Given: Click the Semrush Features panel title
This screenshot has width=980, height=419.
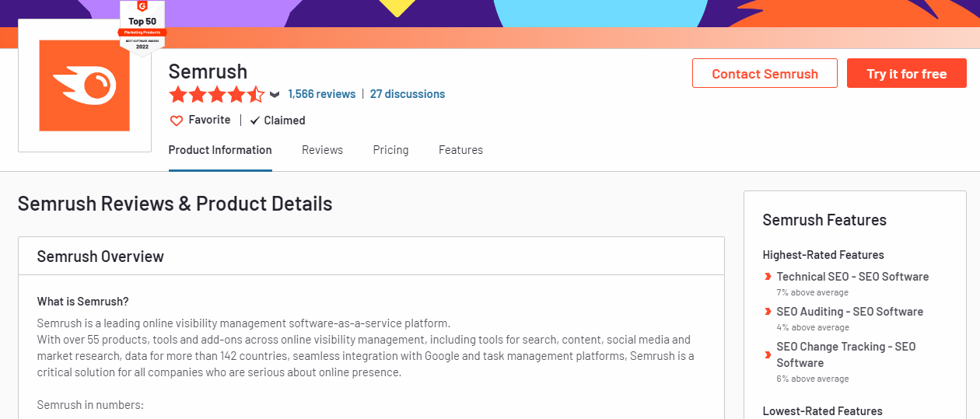Looking at the screenshot, I should 824,220.
